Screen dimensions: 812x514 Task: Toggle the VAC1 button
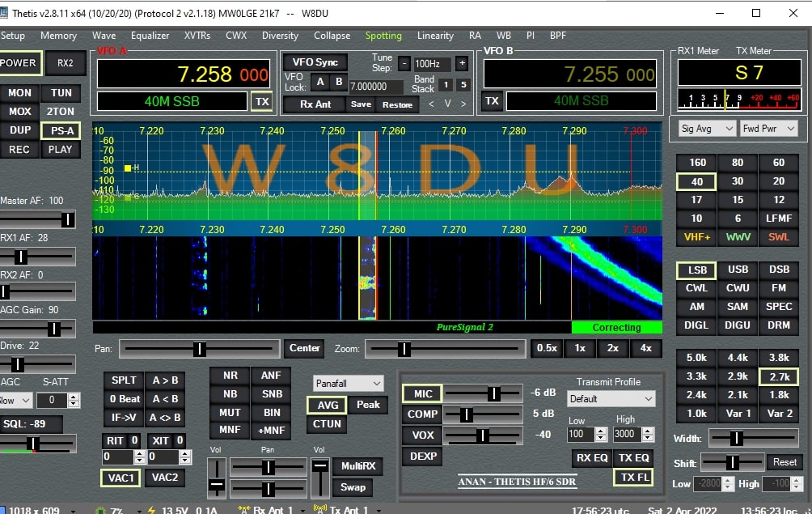(x=121, y=478)
